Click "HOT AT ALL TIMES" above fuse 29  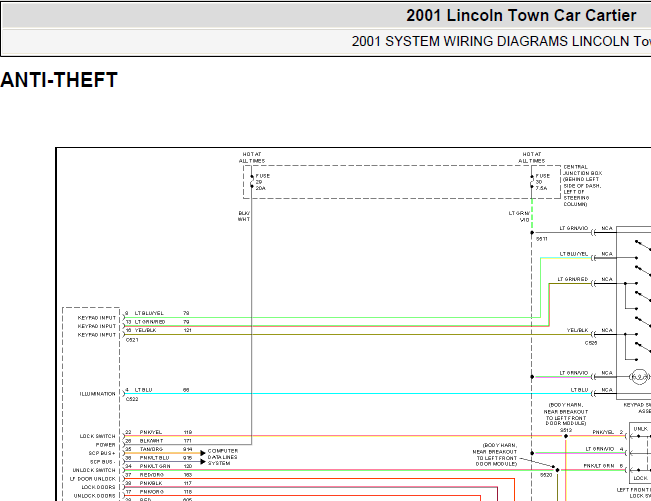[252, 157]
